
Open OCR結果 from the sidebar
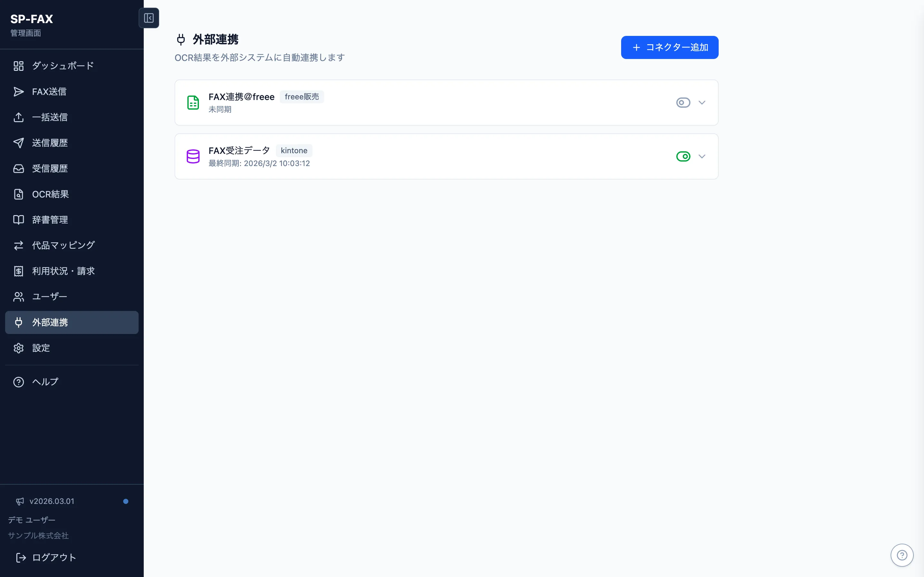pos(50,194)
